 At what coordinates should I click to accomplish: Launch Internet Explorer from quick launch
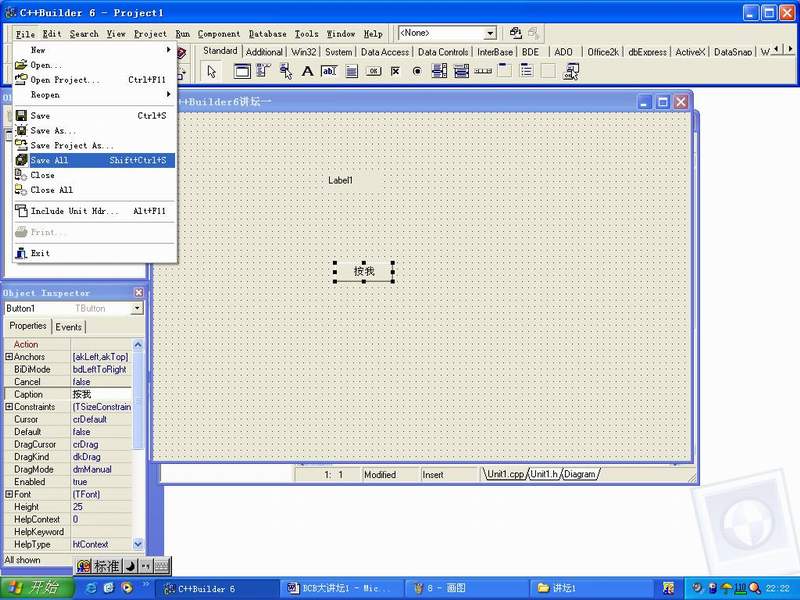click(92, 588)
